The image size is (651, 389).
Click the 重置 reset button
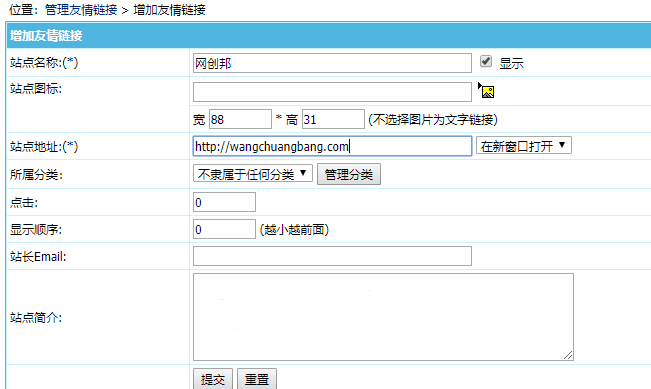tap(257, 379)
